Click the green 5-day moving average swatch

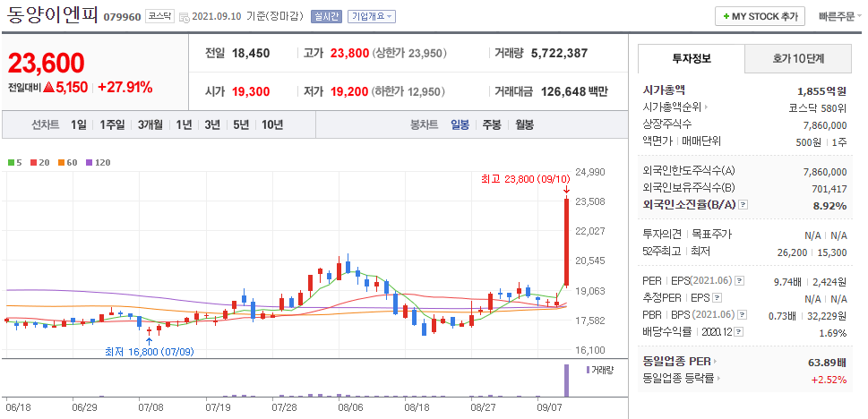pos(11,163)
